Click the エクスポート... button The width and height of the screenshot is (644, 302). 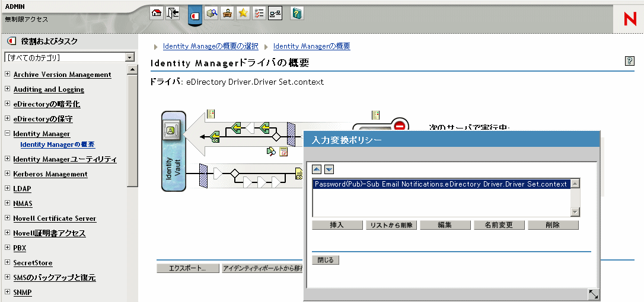click(x=188, y=269)
